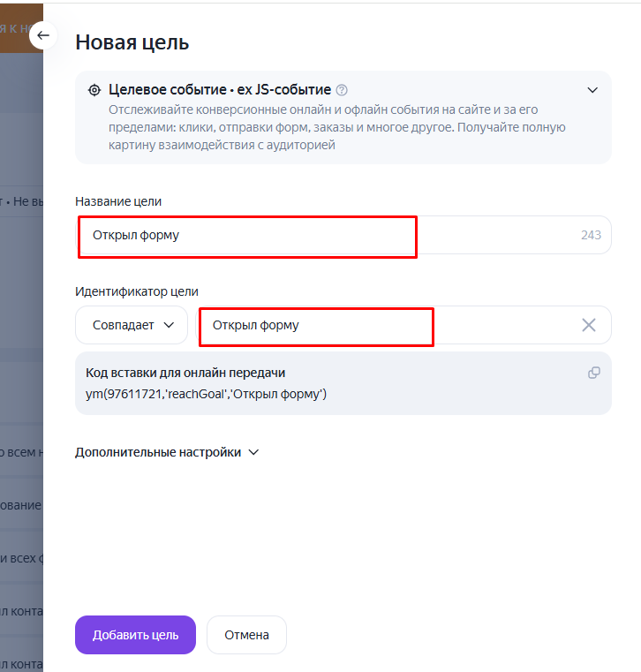This screenshot has height=672, width=641.
Task: Click the Добавить цель button
Action: click(x=135, y=635)
